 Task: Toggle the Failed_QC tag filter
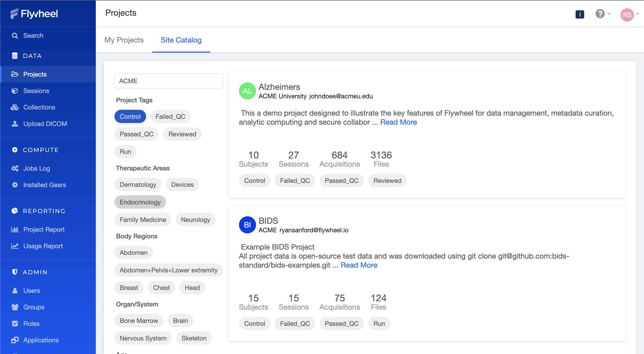(x=170, y=116)
